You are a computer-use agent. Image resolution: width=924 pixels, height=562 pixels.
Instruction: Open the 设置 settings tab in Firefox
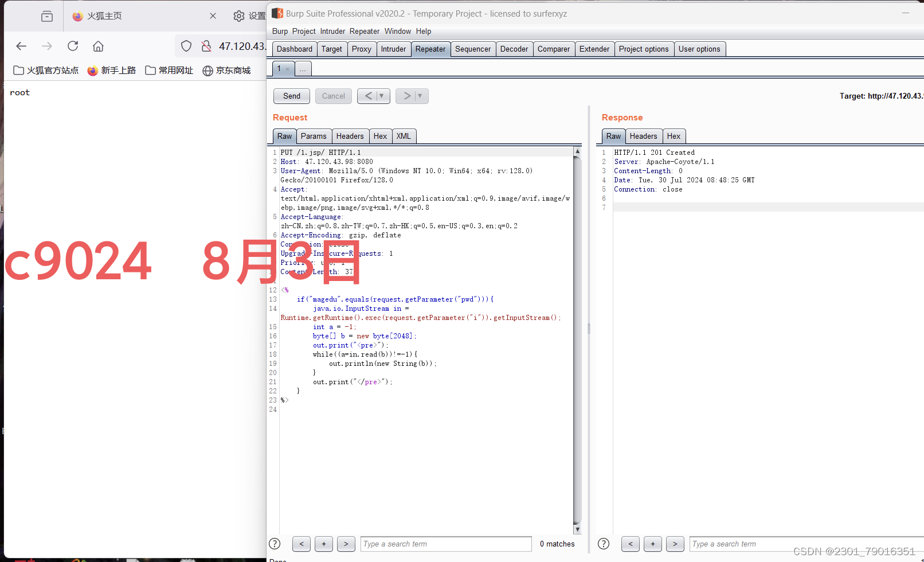click(249, 16)
